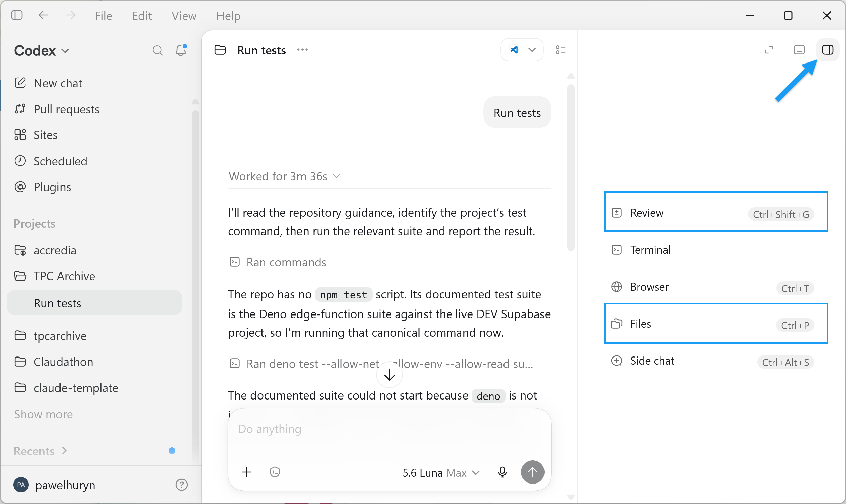Screen dimensions: 846x504
Task: Select the Claudathon project
Action: click(94, 362)
